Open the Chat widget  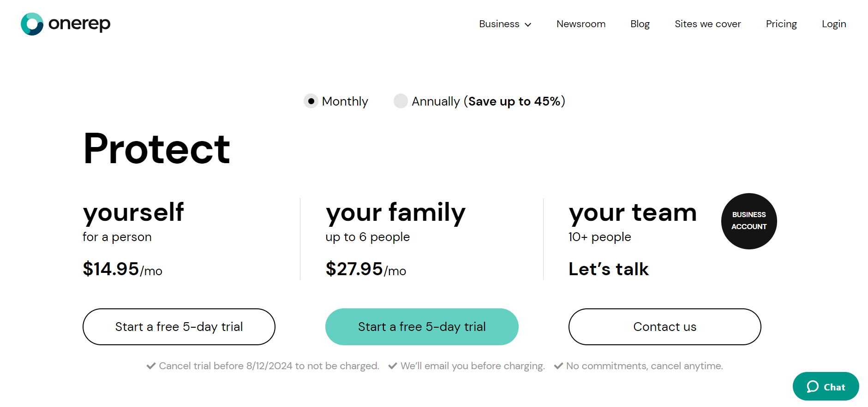pos(826,386)
